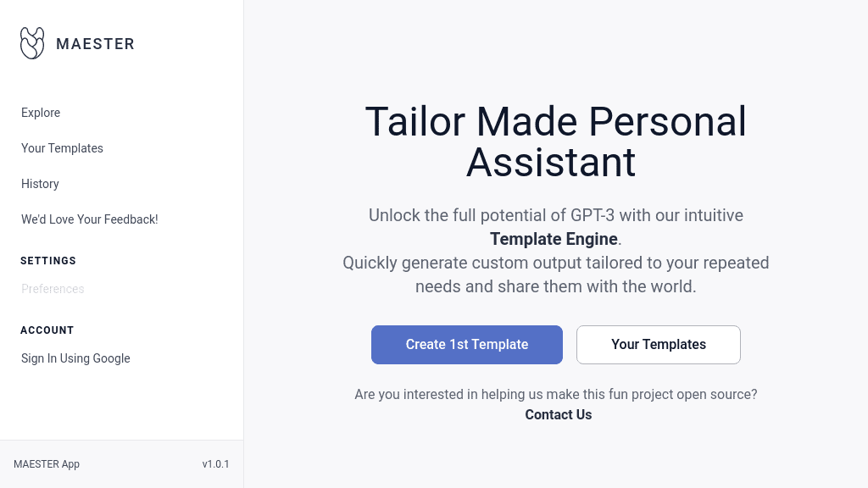Click the MAESTER App footer label
Viewport: 868px width, 488px height.
(x=47, y=464)
